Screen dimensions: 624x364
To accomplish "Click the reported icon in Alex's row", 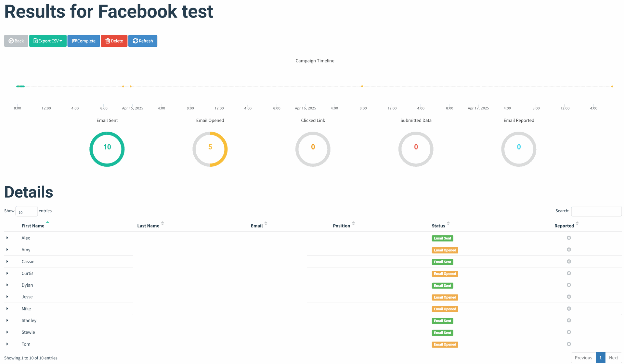I will 569,238.
